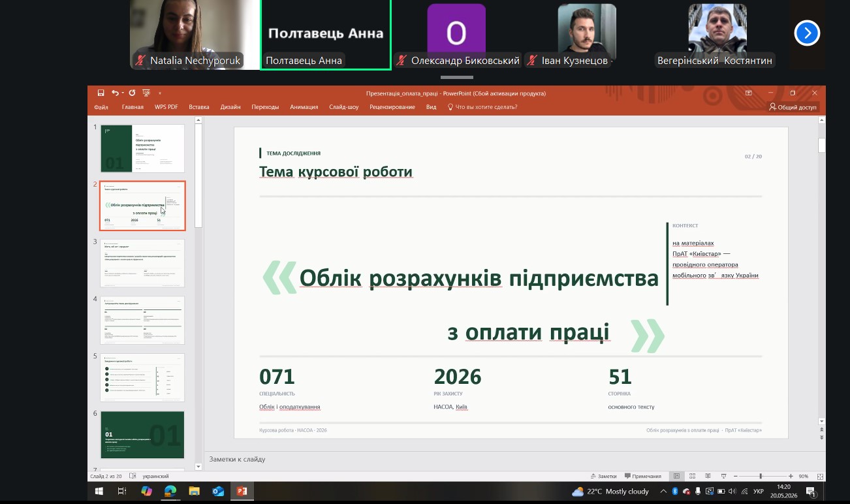The width and height of the screenshot is (850, 504).
Task: Save the presentation with the floppy disk icon
Action: (x=101, y=93)
